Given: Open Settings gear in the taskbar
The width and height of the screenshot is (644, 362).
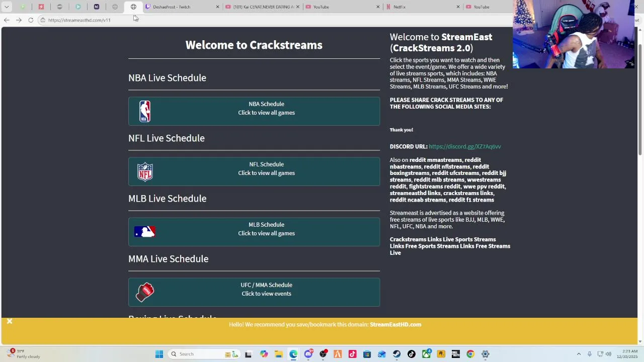Looking at the screenshot, I should tap(486, 354).
